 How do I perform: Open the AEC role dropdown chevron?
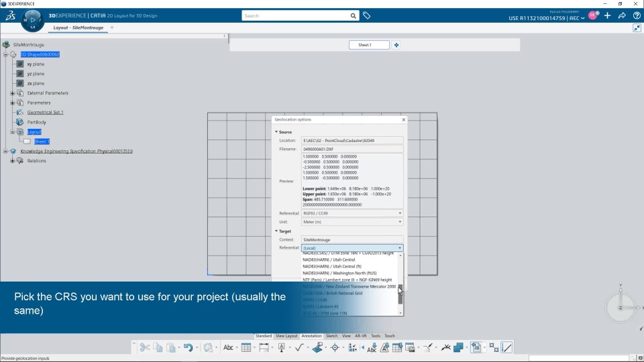(x=582, y=18)
